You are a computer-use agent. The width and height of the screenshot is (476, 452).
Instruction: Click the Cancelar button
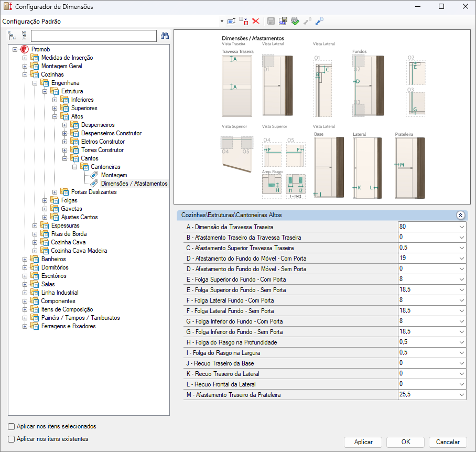(447, 442)
